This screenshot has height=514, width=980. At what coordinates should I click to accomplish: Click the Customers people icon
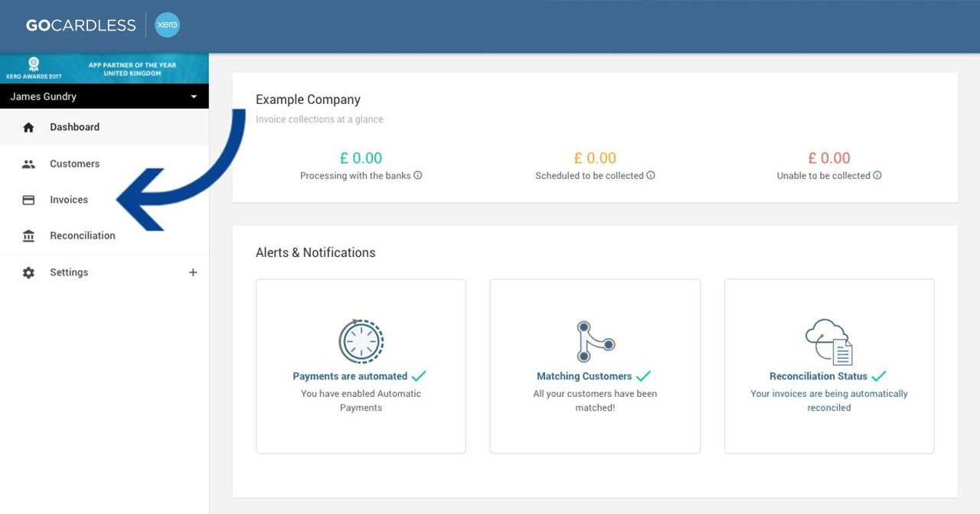click(28, 164)
